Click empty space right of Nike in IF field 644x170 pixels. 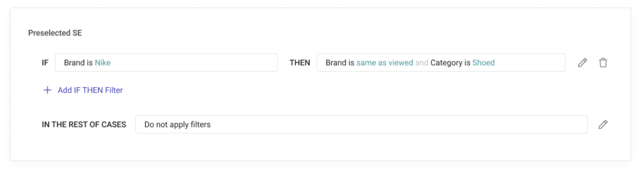tap(194, 62)
